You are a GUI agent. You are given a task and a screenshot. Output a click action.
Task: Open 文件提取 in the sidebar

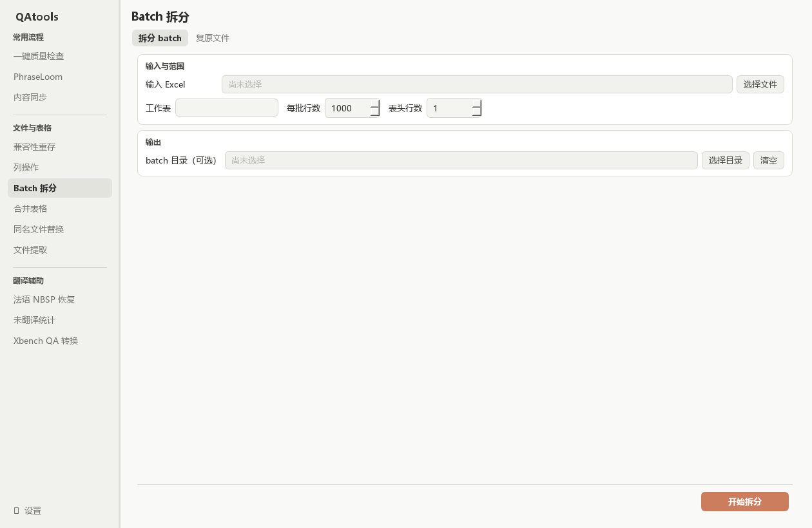pos(60,250)
